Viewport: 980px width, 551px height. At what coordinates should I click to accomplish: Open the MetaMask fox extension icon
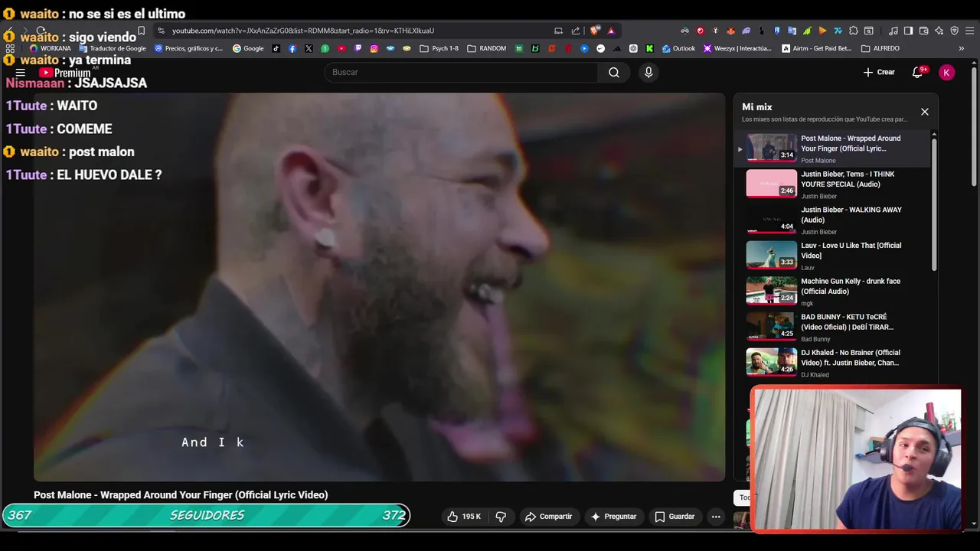(730, 31)
